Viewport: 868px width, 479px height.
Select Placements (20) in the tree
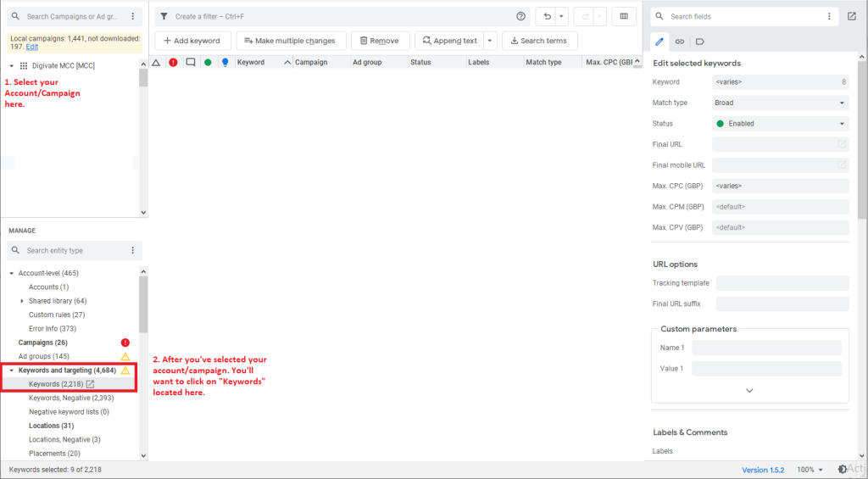pos(54,454)
